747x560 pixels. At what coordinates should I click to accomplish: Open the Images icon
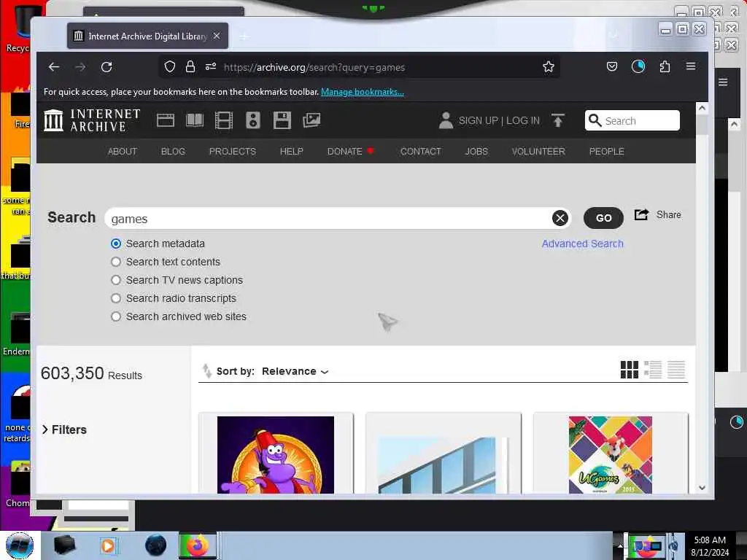pos(311,120)
